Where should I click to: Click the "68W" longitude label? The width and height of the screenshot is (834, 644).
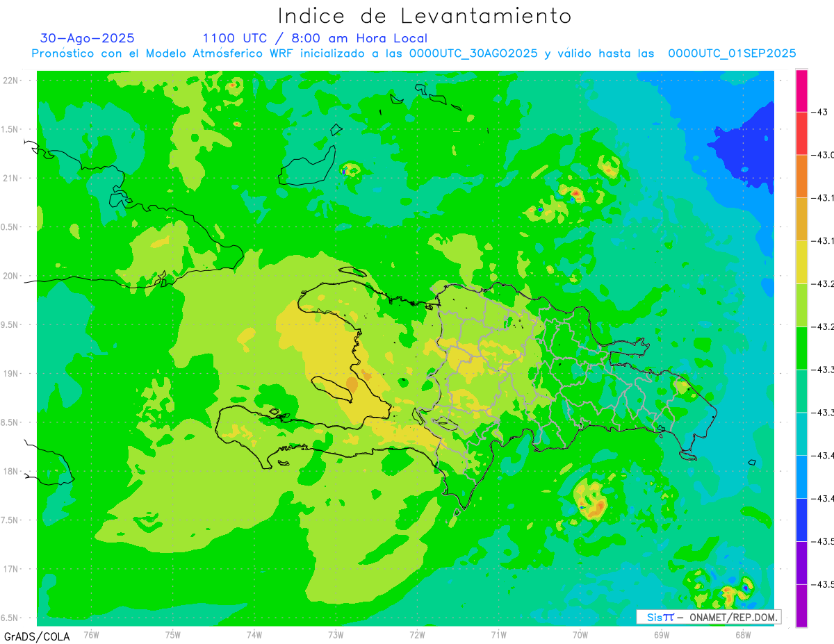(742, 634)
